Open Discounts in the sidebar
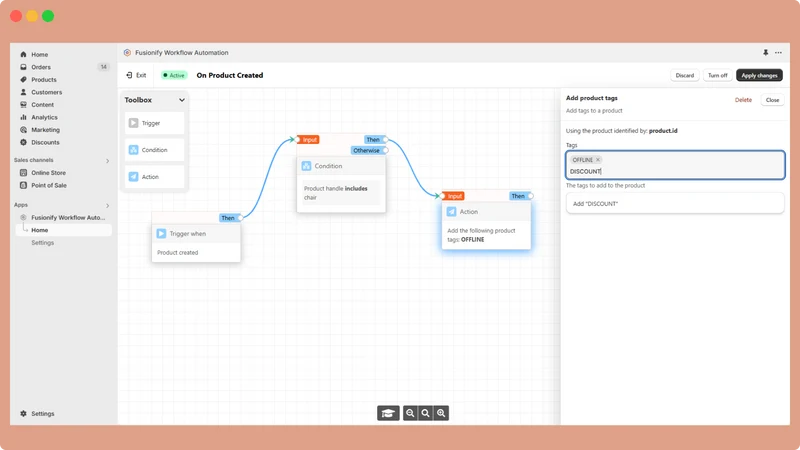The height and width of the screenshot is (450, 800). [45, 142]
